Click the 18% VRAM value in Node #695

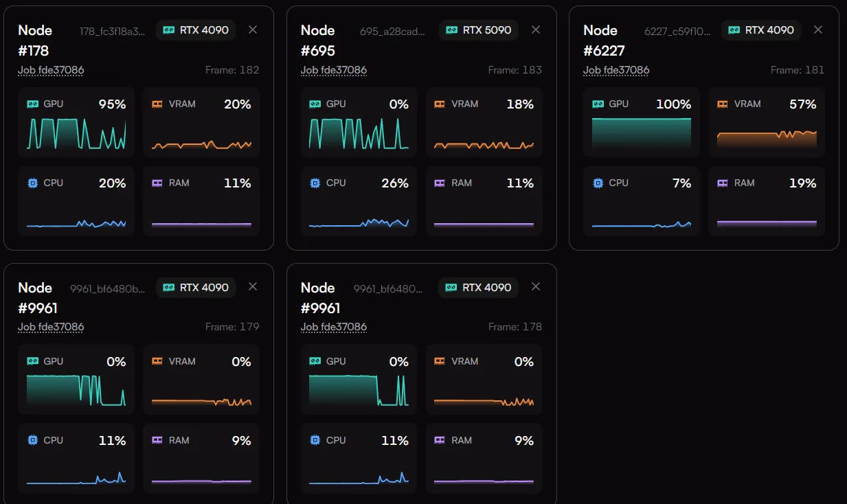tap(520, 104)
